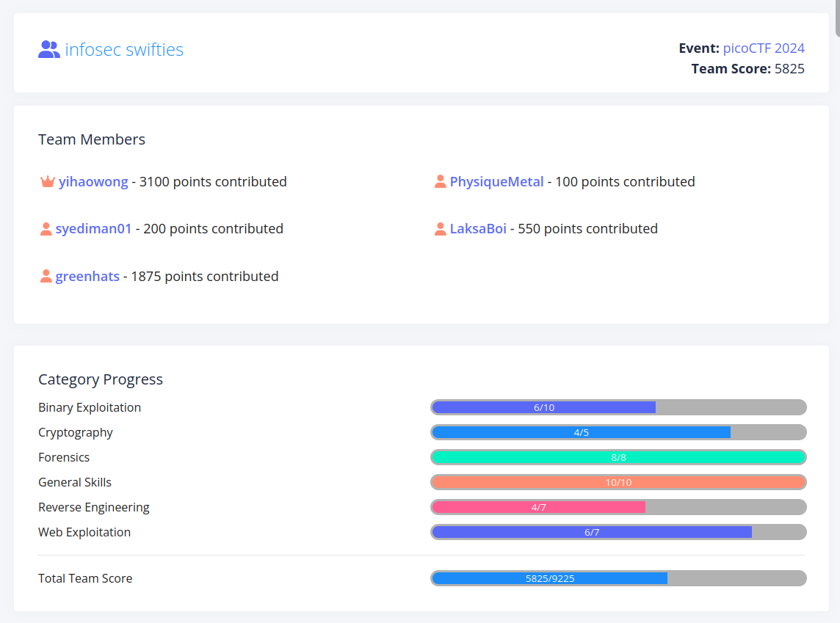
Task: Open LaksaBoi's profile link
Action: point(478,228)
